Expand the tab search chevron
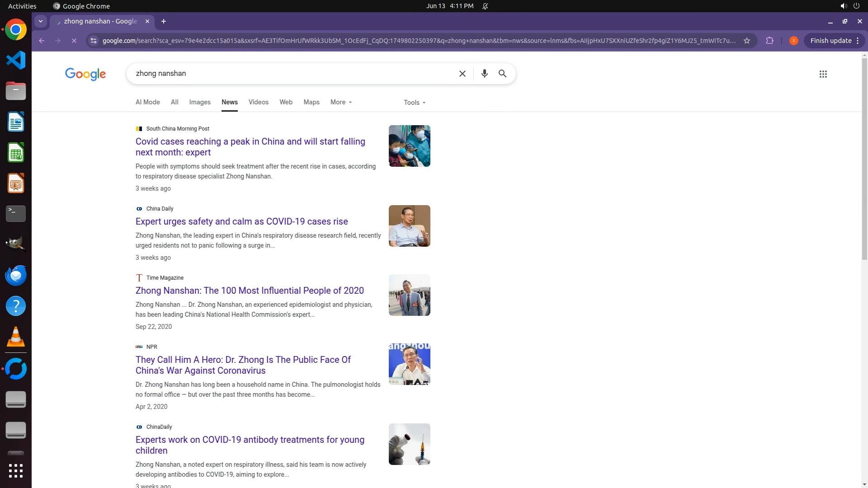The height and width of the screenshot is (488, 868). click(41, 21)
